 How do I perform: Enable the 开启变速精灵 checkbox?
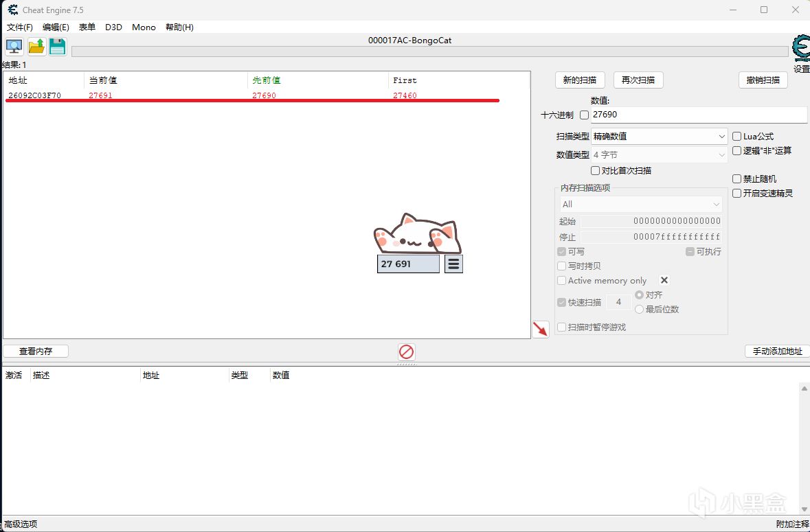point(737,193)
